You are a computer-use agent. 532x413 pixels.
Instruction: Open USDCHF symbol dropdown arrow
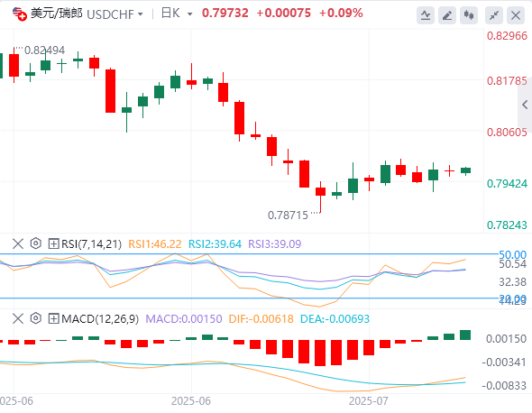point(140,14)
